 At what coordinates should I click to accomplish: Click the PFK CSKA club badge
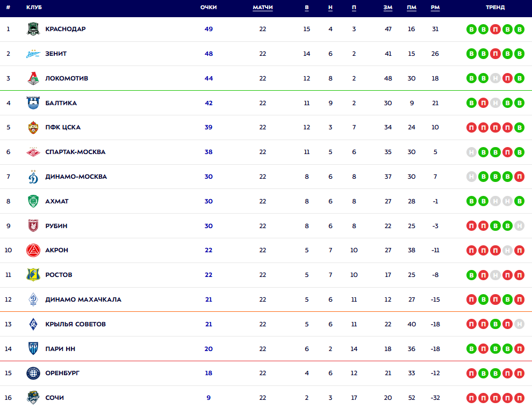click(33, 128)
